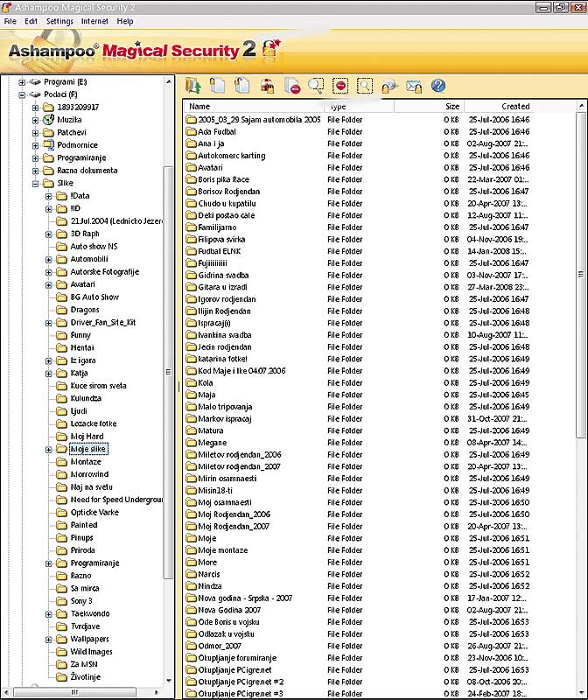The image size is (588, 700).
Task: Expand the 1893209917 folder node
Action: [x=35, y=108]
